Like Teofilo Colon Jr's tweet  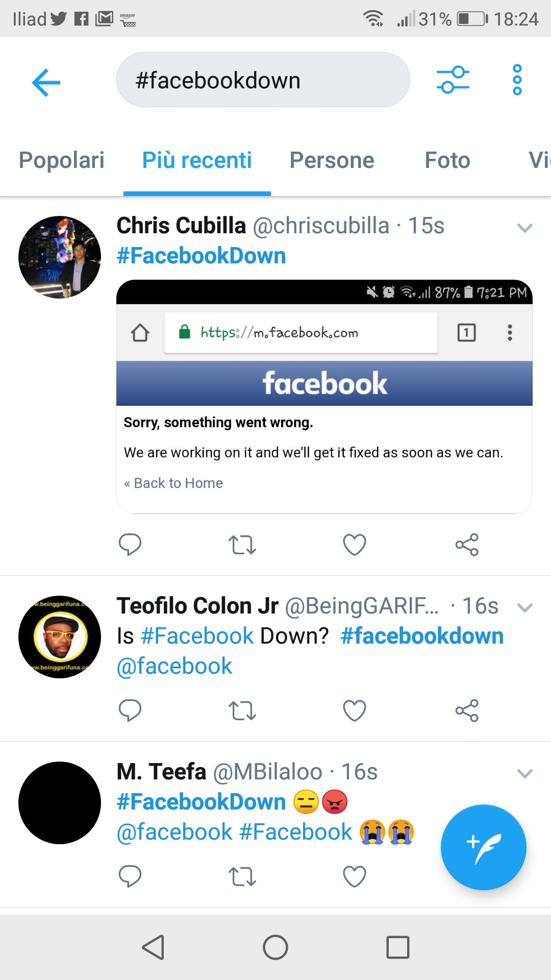coord(355,710)
